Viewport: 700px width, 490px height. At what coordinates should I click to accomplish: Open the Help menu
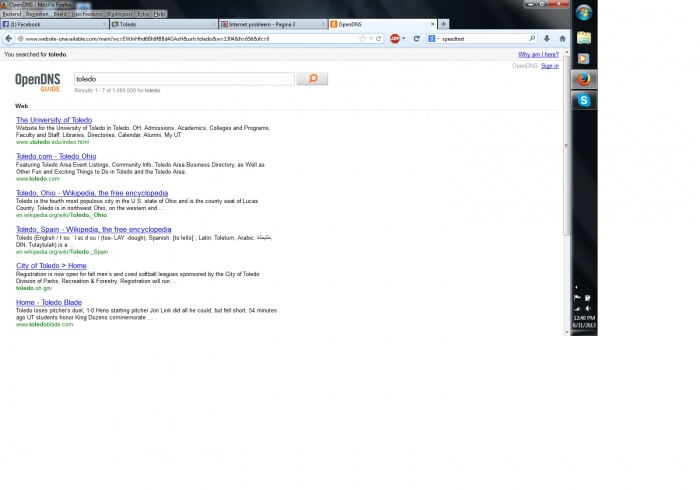(159, 14)
